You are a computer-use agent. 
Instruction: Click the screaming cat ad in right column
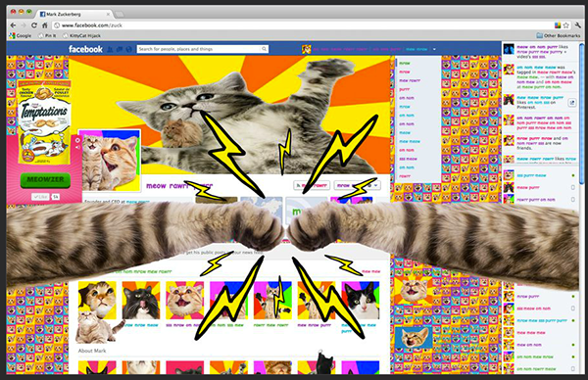pyautogui.click(x=414, y=291)
